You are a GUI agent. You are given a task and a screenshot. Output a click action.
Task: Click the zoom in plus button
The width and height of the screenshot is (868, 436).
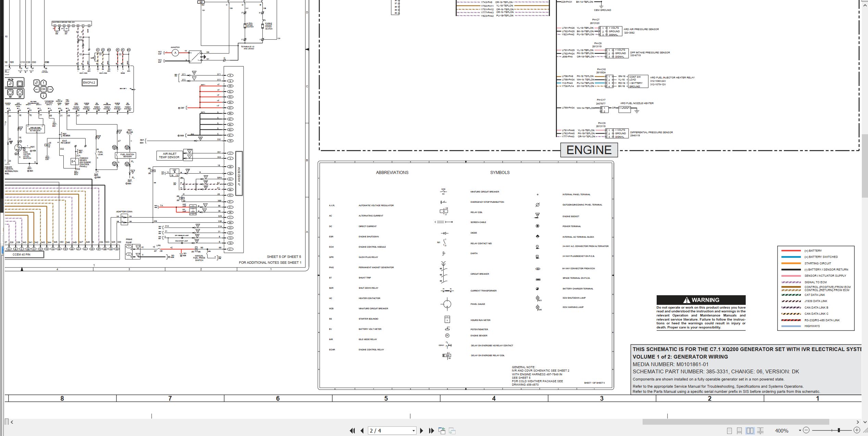857,430
